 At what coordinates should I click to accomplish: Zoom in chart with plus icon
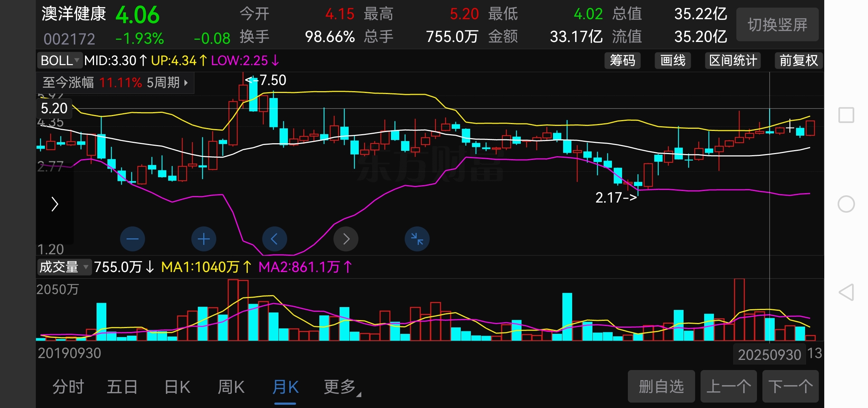(204, 239)
